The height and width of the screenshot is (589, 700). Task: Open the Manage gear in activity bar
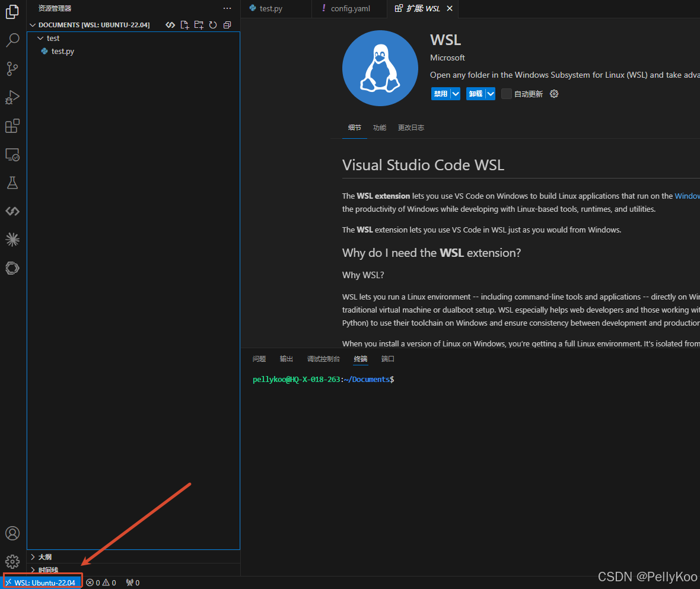(12, 561)
